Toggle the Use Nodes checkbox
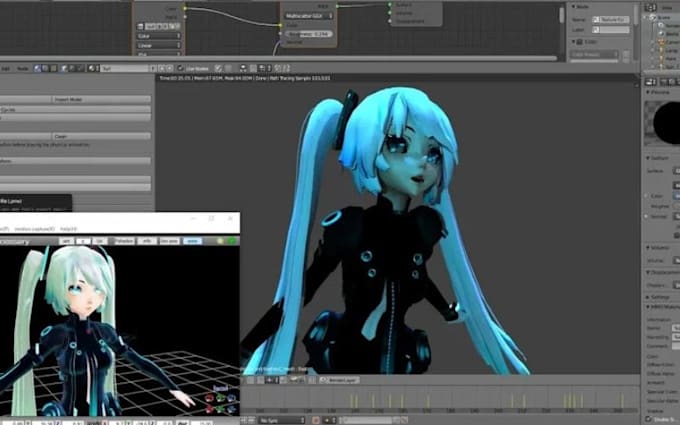Image resolution: width=680 pixels, height=425 pixels. coord(181,68)
